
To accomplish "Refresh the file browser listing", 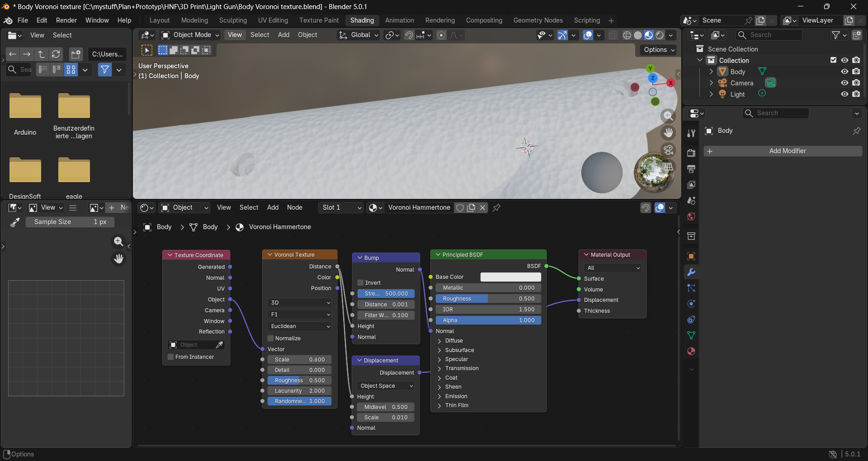I will coord(56,54).
